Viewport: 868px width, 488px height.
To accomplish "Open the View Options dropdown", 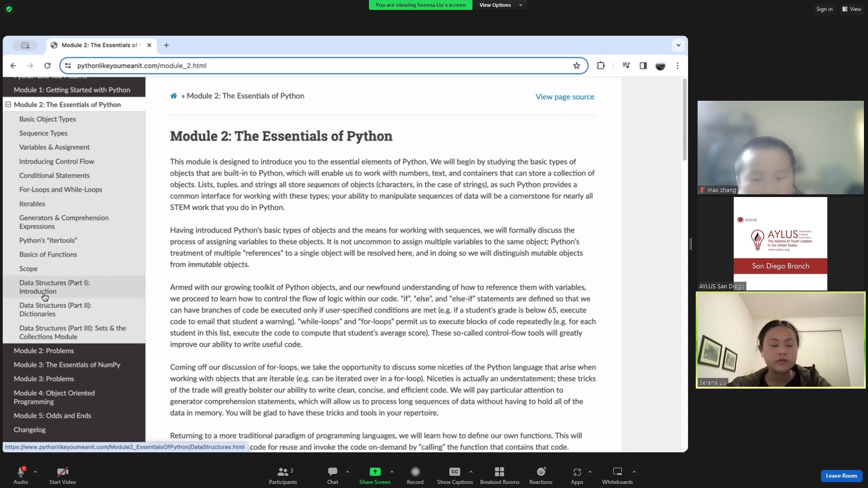I will [x=500, y=5].
